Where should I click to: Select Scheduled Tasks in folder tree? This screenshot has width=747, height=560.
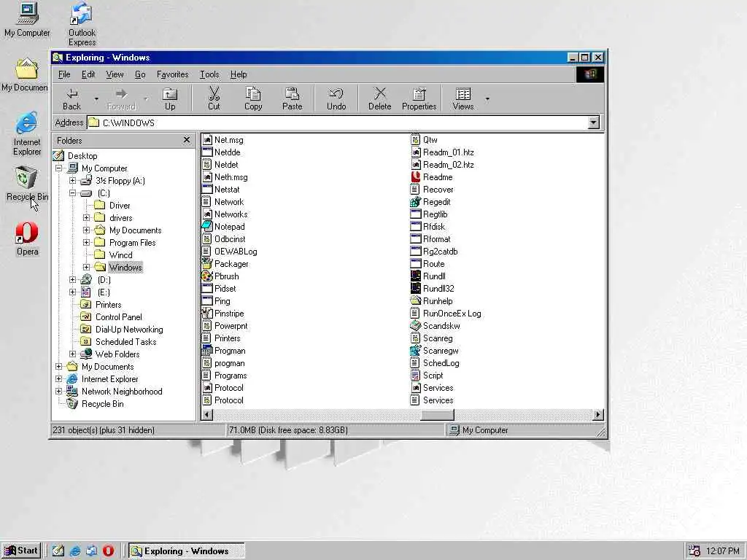point(125,341)
